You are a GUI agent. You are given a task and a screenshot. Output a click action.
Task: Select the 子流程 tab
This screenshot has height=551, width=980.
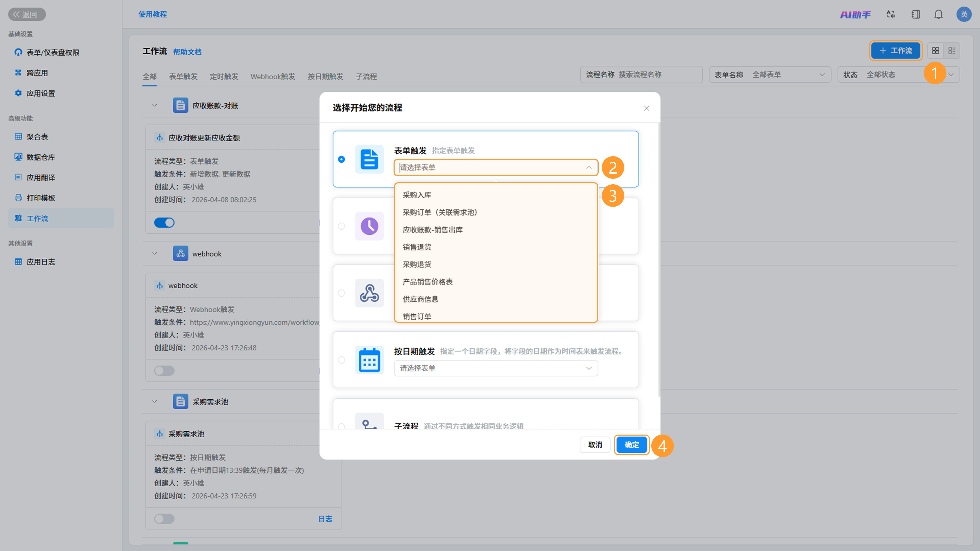(x=366, y=77)
